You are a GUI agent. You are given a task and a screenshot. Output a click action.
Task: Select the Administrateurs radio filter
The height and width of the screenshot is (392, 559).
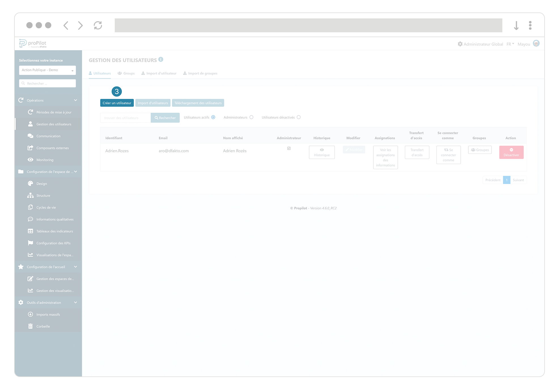coord(252,117)
